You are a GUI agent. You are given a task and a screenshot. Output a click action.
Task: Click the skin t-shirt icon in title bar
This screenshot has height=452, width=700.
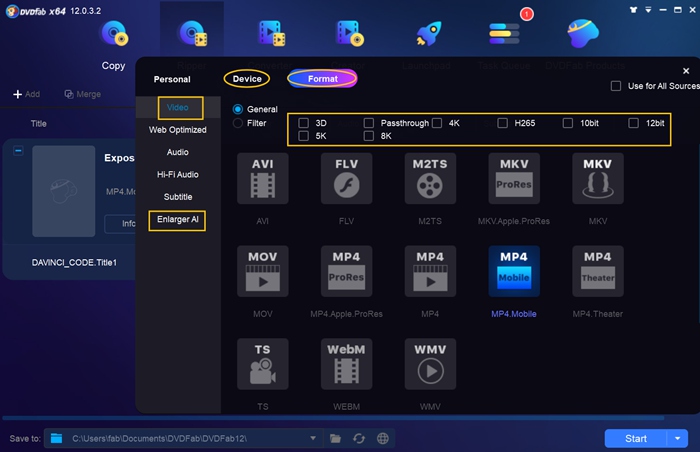coord(633,10)
